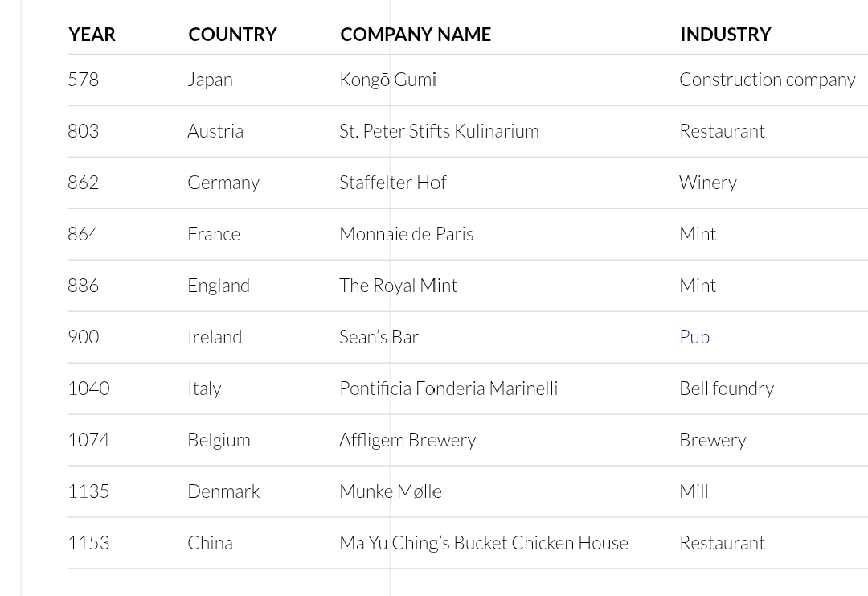This screenshot has height=596, width=868.
Task: Click the Affligem Brewery company name
Action: 407,440
